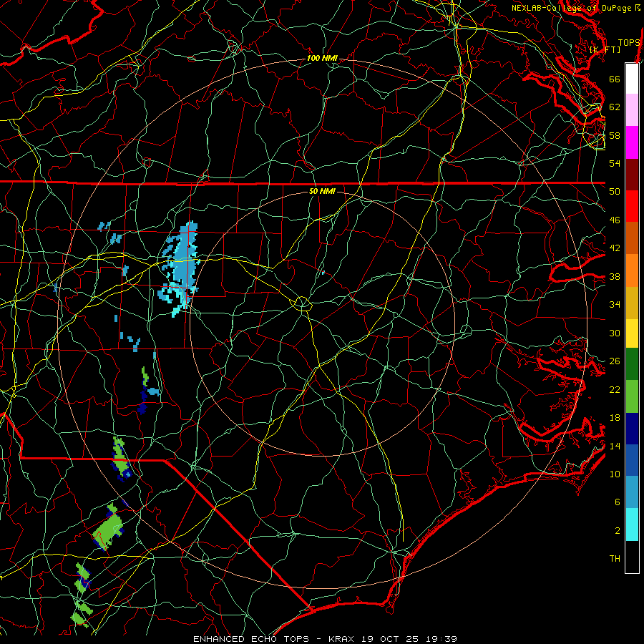Click the cyan 10 kft legend swatch
Image resolution: width=644 pixels, height=644 pixels.
tap(632, 525)
